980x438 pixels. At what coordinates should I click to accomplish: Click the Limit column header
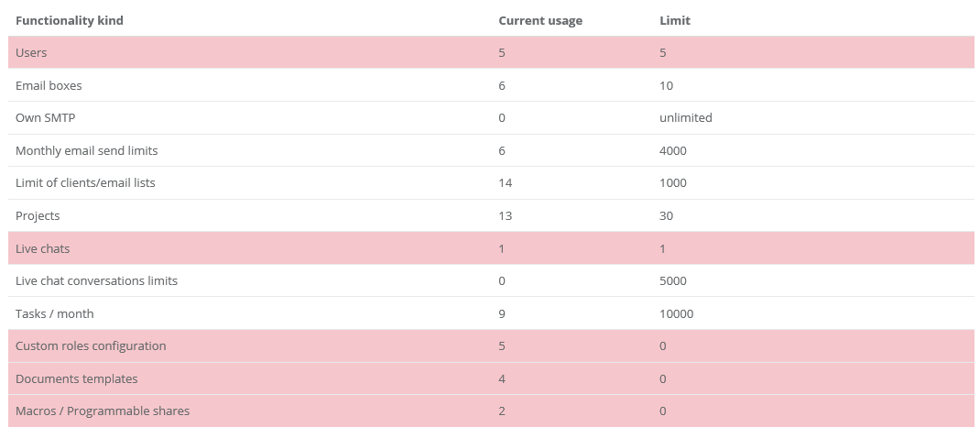pos(675,20)
